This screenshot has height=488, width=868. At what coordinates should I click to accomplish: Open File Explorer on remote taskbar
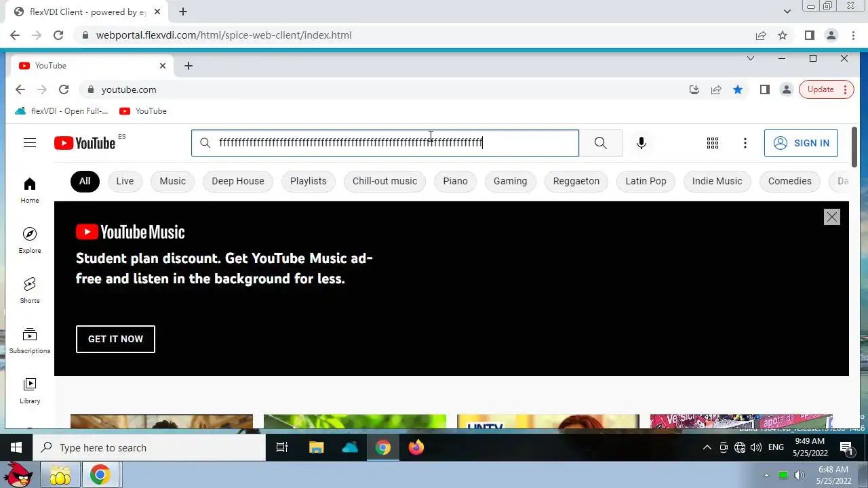click(x=316, y=447)
